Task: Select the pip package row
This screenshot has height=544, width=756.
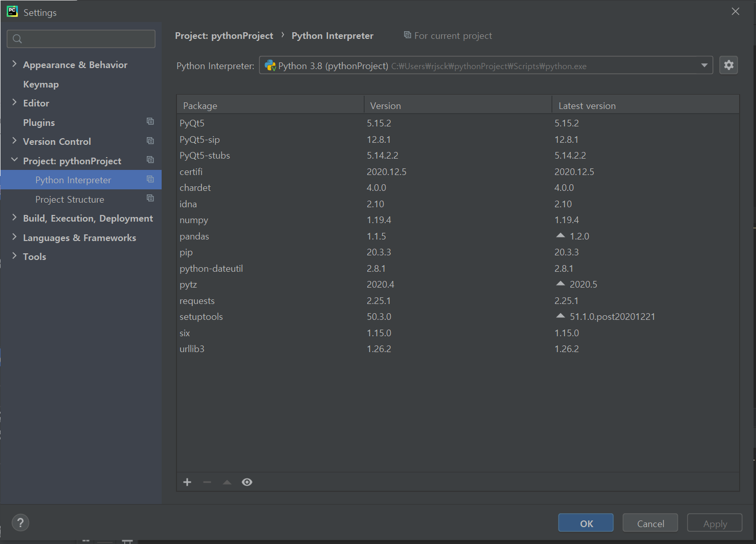Action: pyautogui.click(x=458, y=252)
